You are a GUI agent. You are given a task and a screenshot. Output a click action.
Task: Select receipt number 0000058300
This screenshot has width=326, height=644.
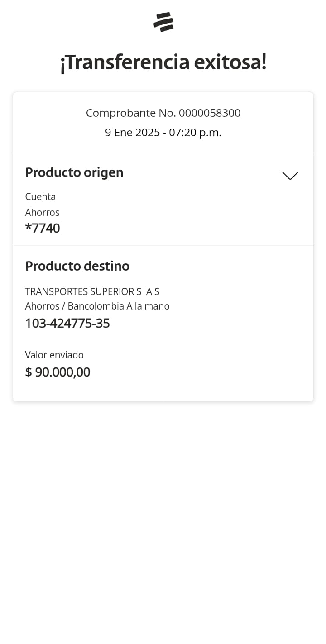pos(210,113)
